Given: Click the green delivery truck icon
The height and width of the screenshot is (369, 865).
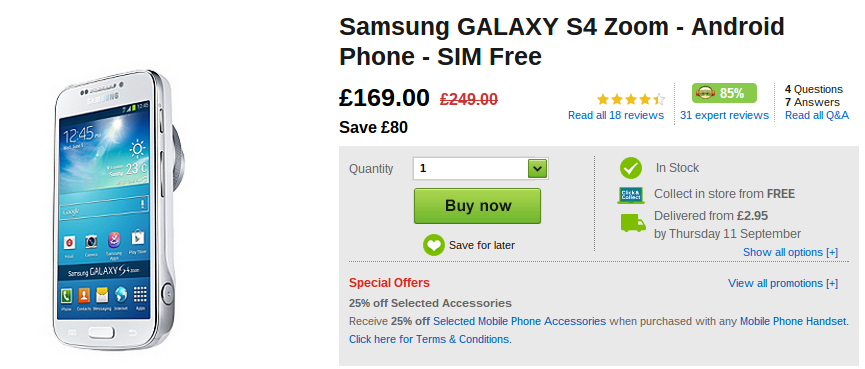Looking at the screenshot, I should point(633,223).
